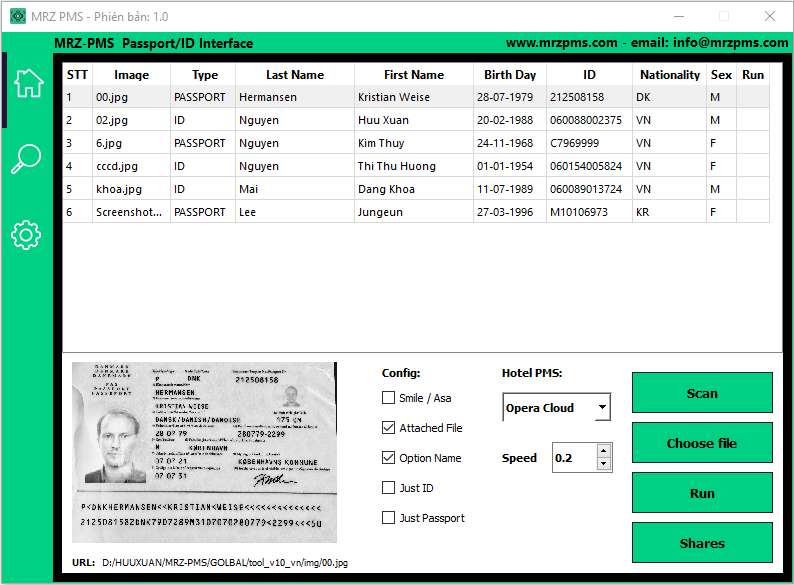Viewport: 794px width, 585px height.
Task: Click the Choose file button
Action: tap(702, 443)
